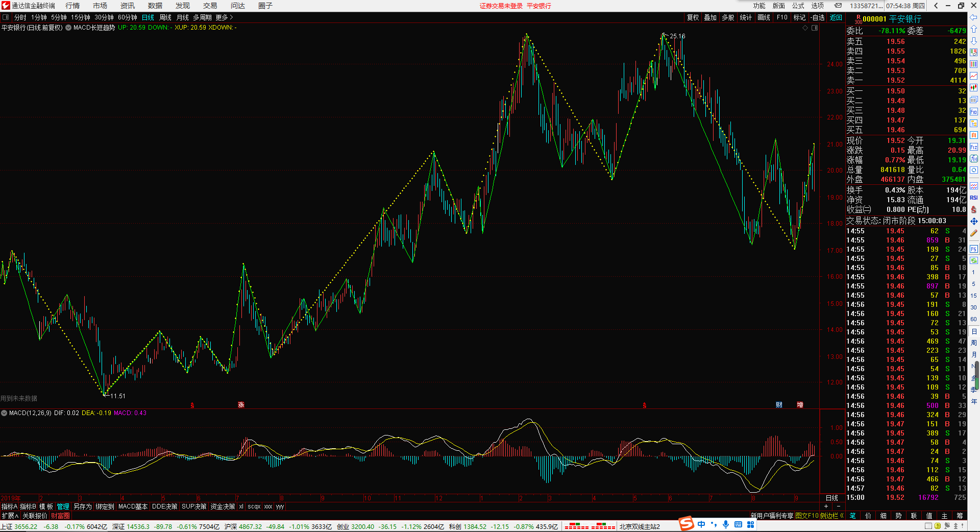Toggle the MACD indicator round marker

coord(4,413)
